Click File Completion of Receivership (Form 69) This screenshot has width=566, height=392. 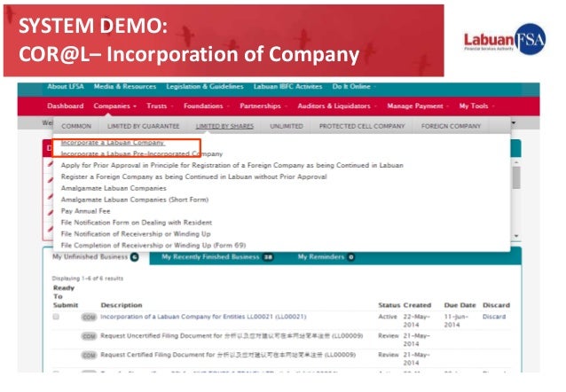click(x=153, y=246)
